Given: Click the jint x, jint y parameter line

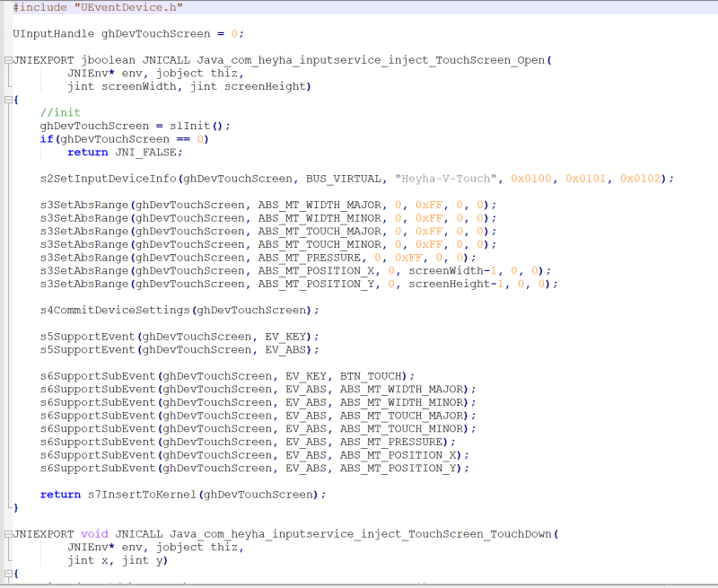Looking at the screenshot, I should coord(118,560).
